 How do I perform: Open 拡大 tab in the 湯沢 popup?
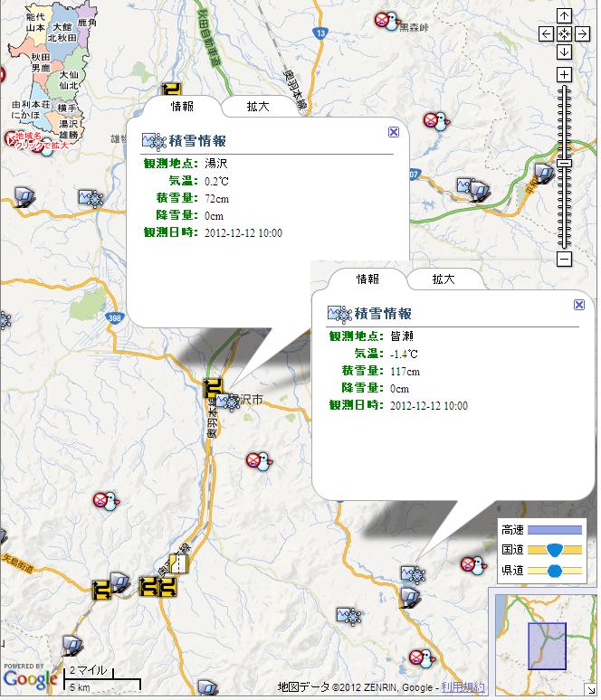[x=258, y=107]
